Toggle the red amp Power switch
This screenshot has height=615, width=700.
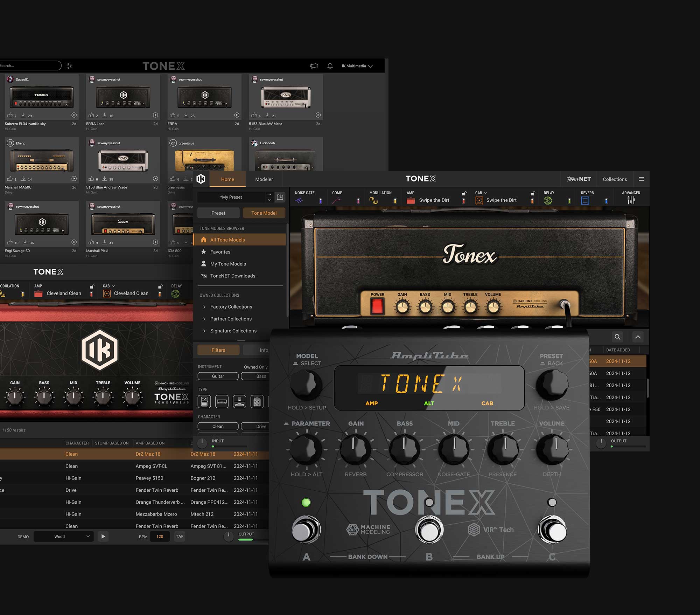tap(377, 306)
